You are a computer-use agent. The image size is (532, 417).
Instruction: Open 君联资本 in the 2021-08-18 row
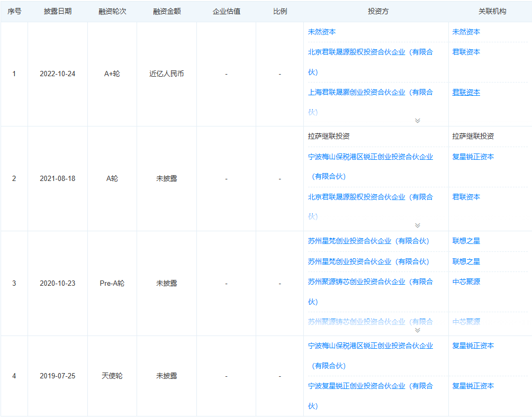point(466,197)
